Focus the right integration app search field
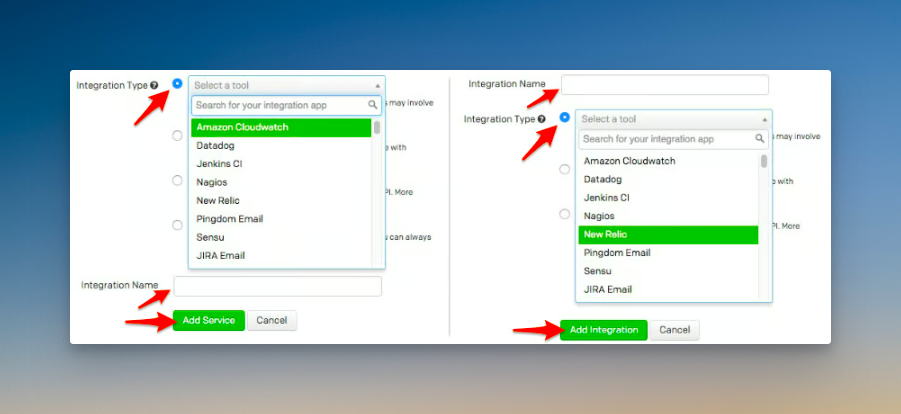Screen dimensions: 901x414 click(673, 139)
